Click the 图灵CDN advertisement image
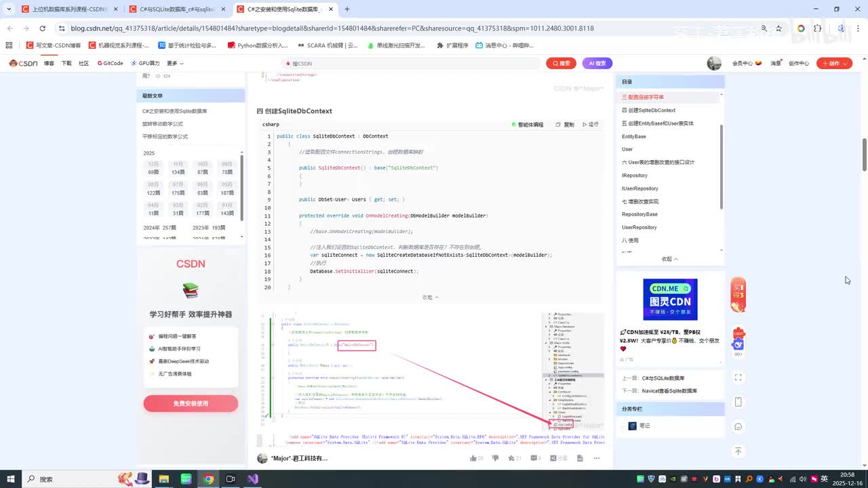This screenshot has height=488, width=868. [x=670, y=299]
